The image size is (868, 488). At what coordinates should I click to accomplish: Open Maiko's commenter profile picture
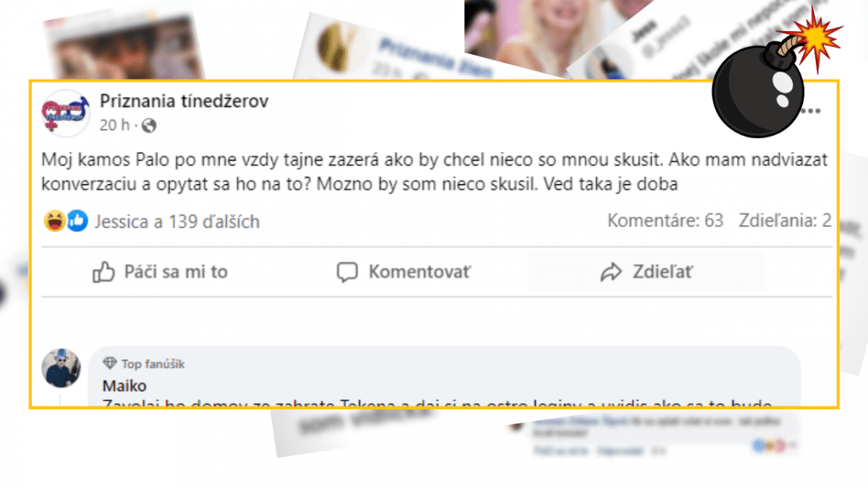pyautogui.click(x=61, y=368)
